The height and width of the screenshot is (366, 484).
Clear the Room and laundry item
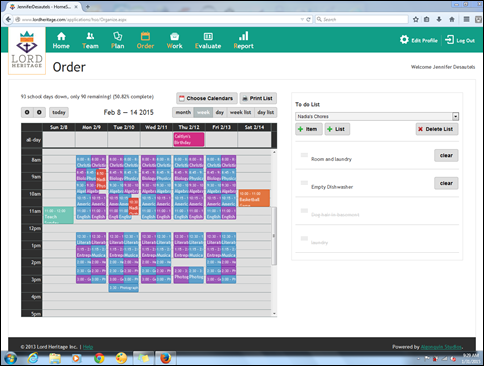446,155
